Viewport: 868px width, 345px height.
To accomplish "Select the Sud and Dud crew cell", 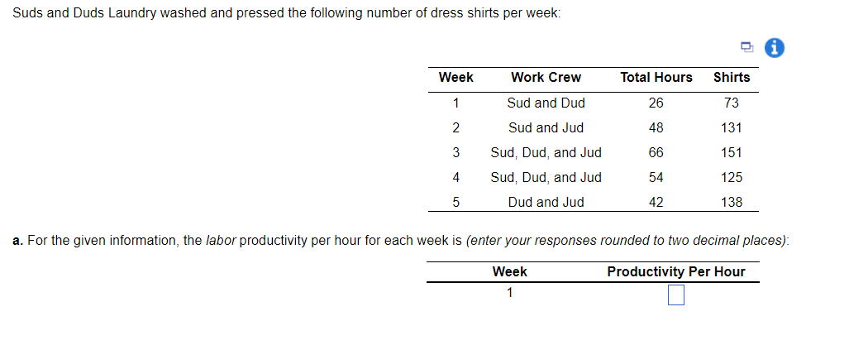I will pyautogui.click(x=546, y=103).
